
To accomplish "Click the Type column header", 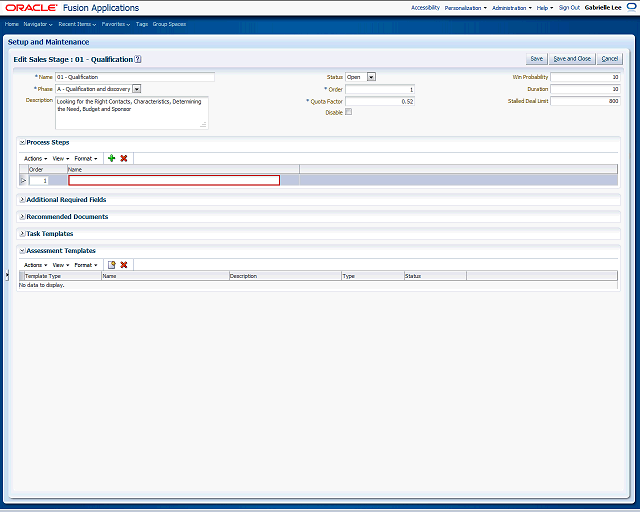I will [x=373, y=276].
